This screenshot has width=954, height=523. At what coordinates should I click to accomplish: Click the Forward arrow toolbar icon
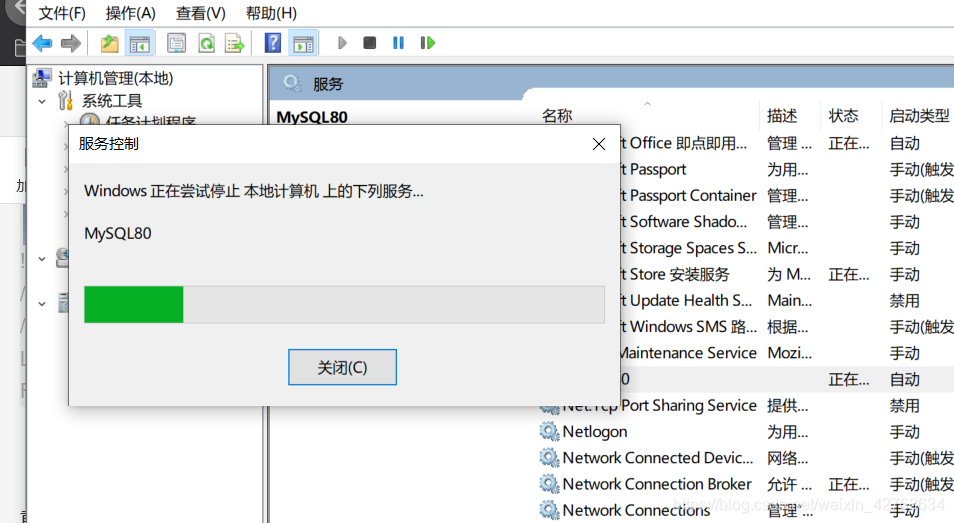(x=71, y=43)
